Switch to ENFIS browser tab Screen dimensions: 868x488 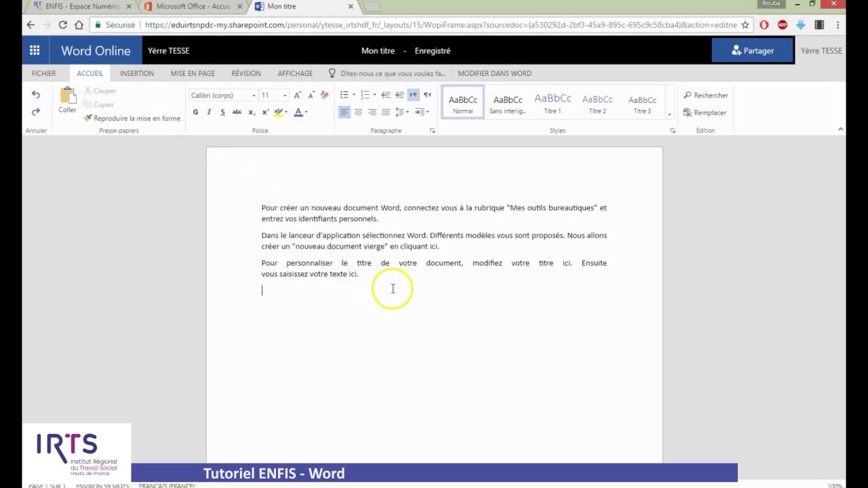(81, 7)
